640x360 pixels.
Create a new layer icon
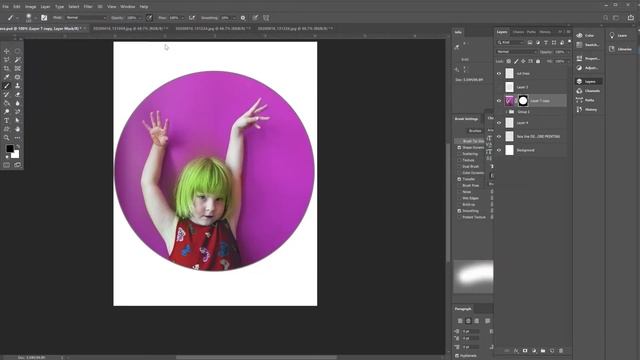click(x=552, y=351)
